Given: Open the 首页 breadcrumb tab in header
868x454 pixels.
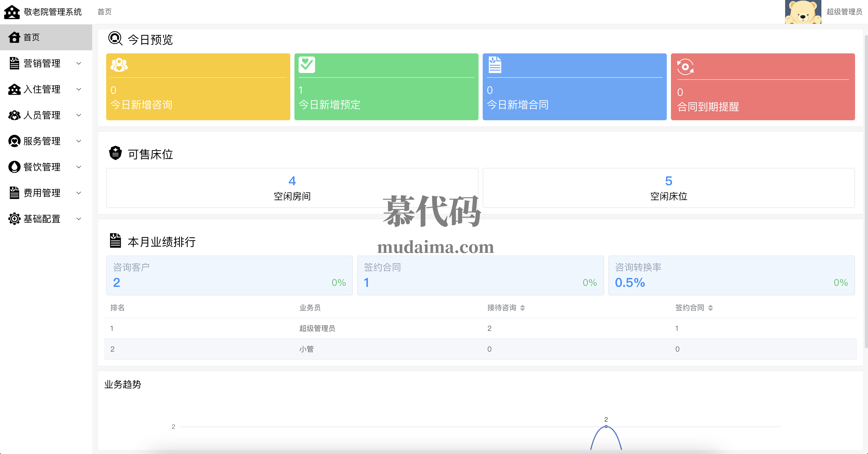Looking at the screenshot, I should coord(104,12).
